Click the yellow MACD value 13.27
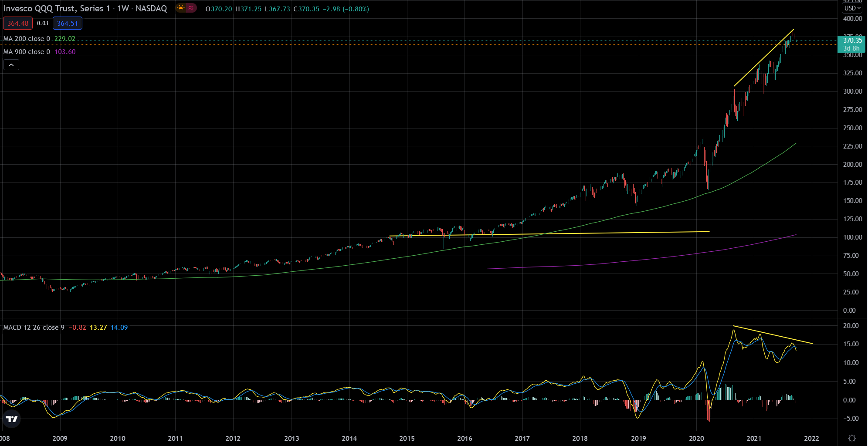Screen dimensions: 868x446 pos(98,328)
